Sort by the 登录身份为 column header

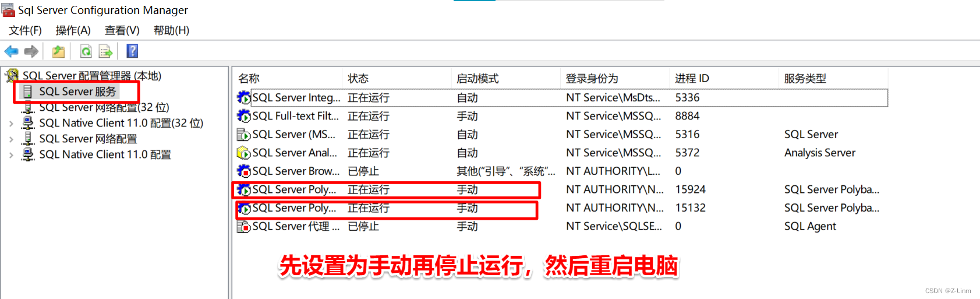(x=615, y=79)
